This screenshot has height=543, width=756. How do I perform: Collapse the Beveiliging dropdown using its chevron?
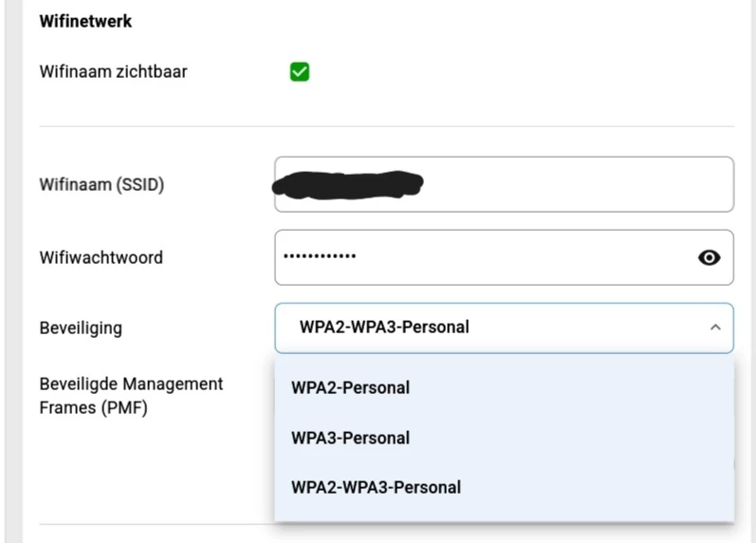point(713,328)
